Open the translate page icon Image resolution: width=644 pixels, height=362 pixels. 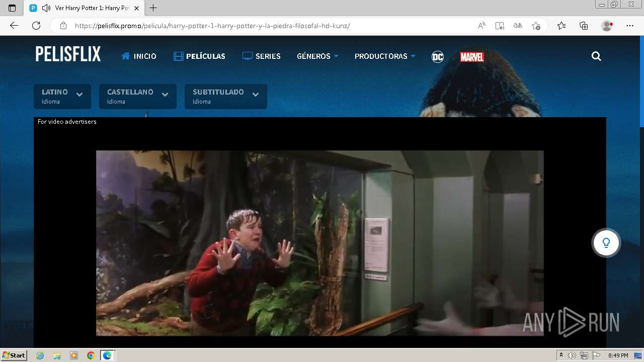[518, 26]
